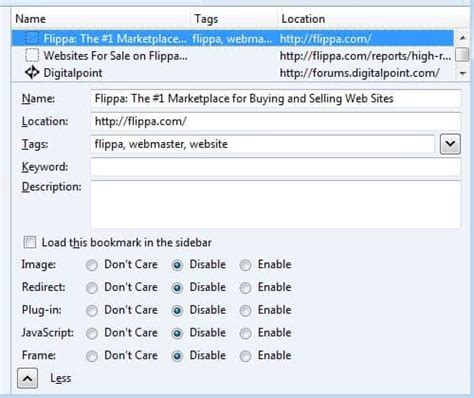Click the Description text area
The height and width of the screenshot is (398, 474).
click(x=276, y=204)
